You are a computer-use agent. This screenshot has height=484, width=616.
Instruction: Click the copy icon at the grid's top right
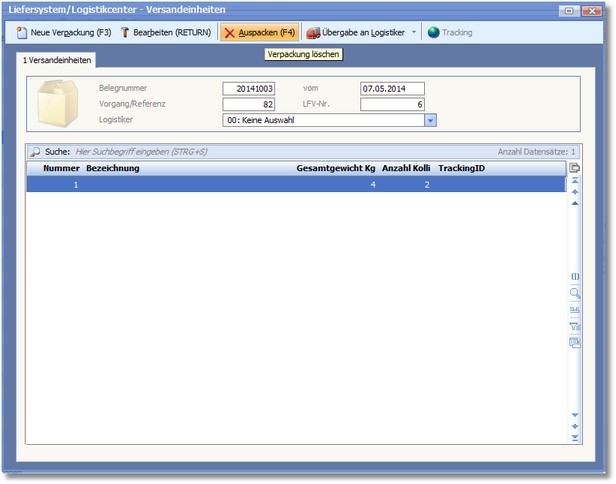[x=574, y=168]
